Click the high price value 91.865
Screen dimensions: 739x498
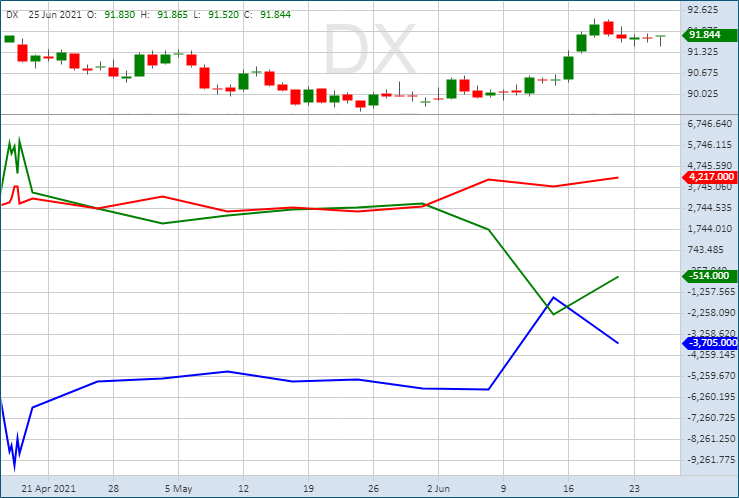[x=172, y=15]
